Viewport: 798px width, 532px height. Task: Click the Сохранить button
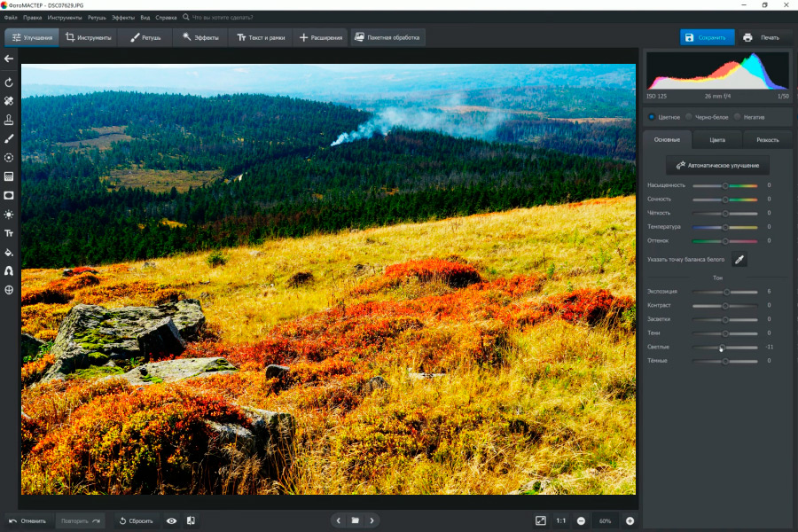click(x=707, y=37)
